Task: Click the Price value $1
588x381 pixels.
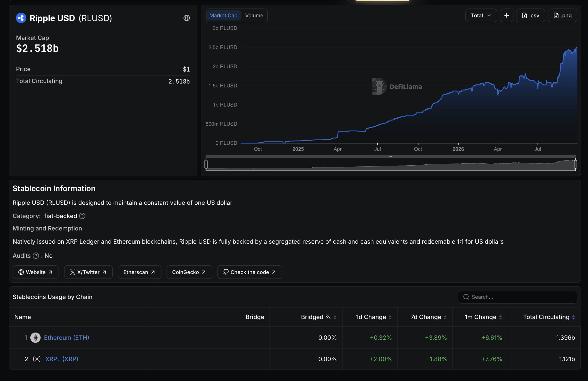Action: click(x=186, y=69)
